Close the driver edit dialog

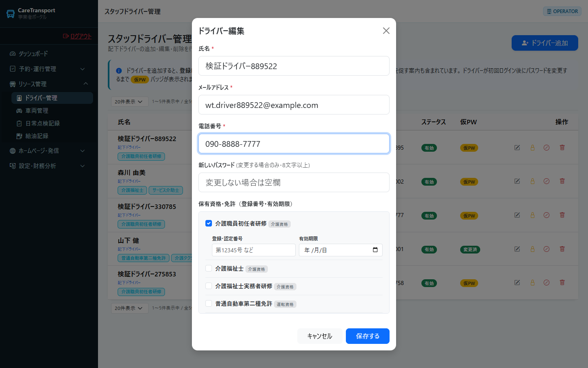386,31
